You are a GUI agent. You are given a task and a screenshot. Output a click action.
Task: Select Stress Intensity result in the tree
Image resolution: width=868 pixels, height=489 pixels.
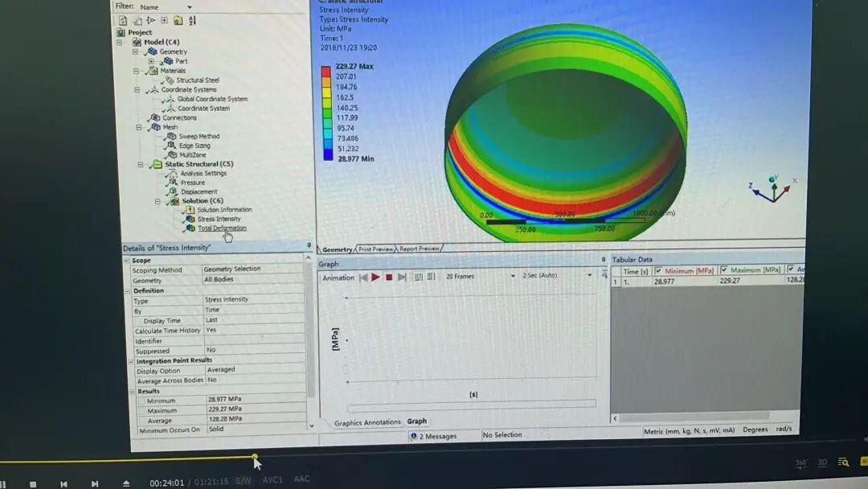pos(219,220)
